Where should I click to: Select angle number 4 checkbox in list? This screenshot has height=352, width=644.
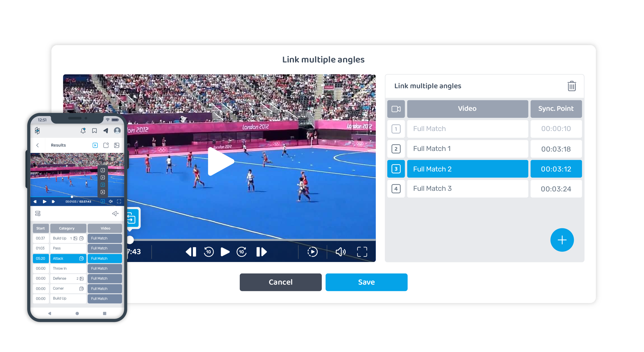click(396, 188)
